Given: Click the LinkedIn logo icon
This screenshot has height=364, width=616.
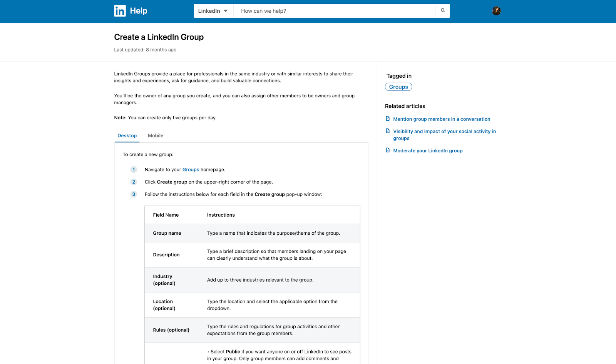Looking at the screenshot, I should click(x=120, y=11).
